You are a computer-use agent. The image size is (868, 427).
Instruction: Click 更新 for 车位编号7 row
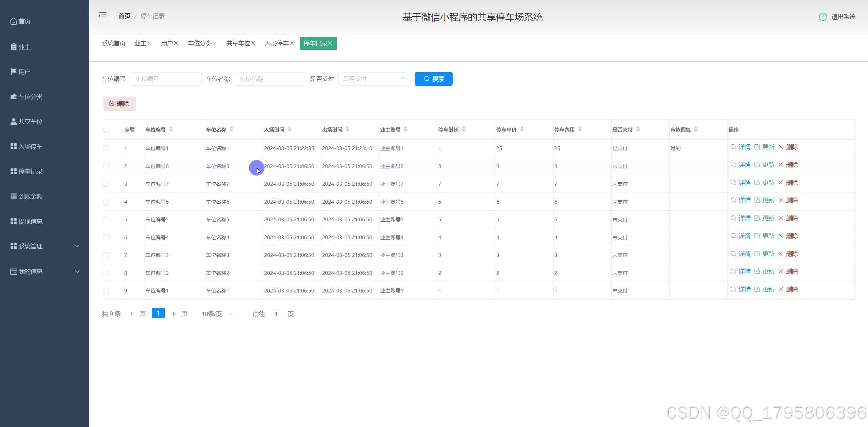(764, 183)
